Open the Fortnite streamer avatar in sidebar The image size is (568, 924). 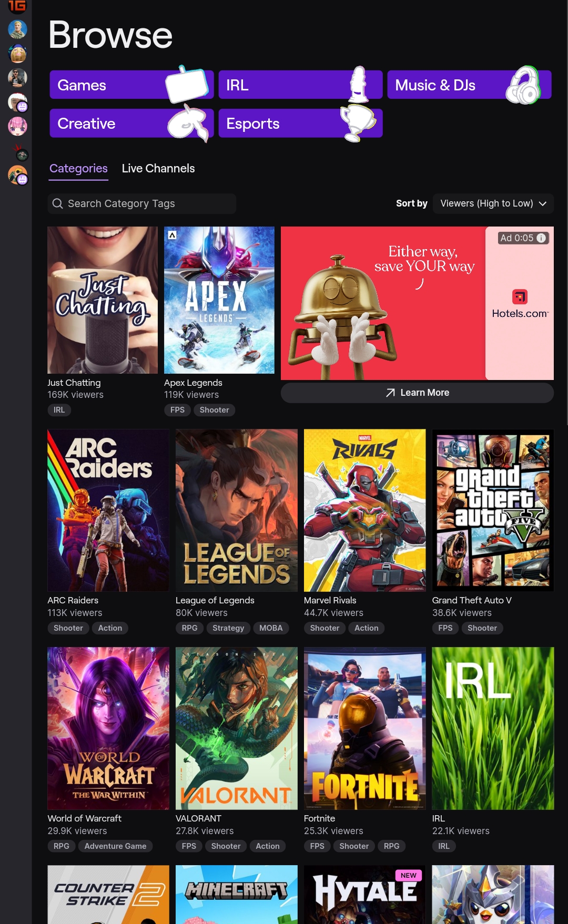17,29
